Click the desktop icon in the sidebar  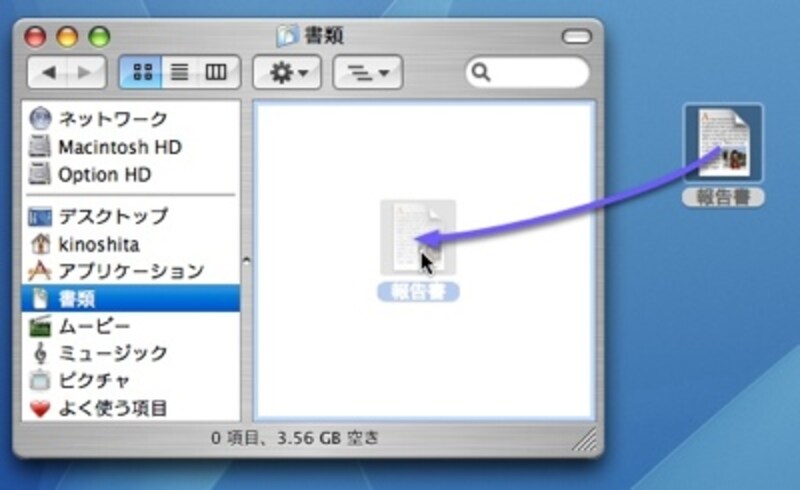click(x=40, y=217)
